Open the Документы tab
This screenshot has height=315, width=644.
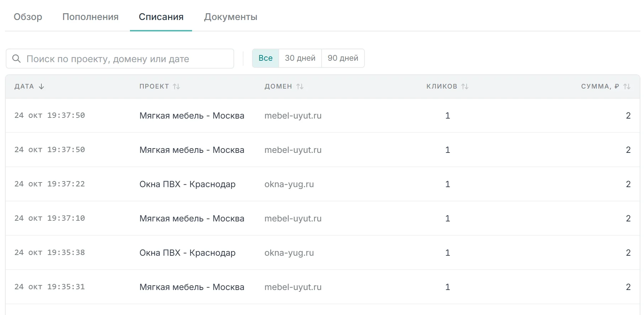click(x=231, y=17)
